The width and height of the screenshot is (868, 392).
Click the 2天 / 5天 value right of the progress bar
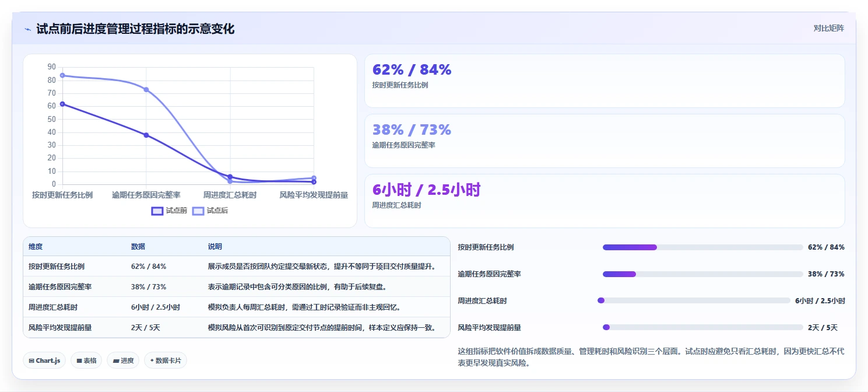(823, 328)
